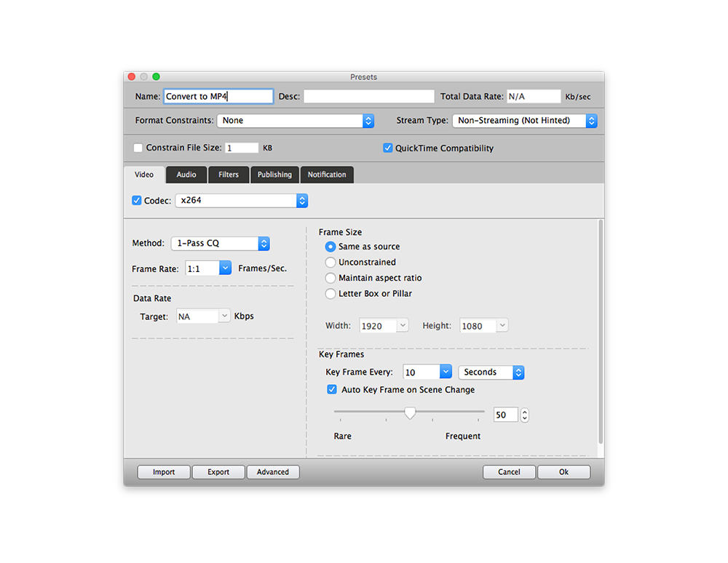This screenshot has height=563, width=728.
Task: Select Letter Box or Pillar option
Action: pyautogui.click(x=331, y=294)
